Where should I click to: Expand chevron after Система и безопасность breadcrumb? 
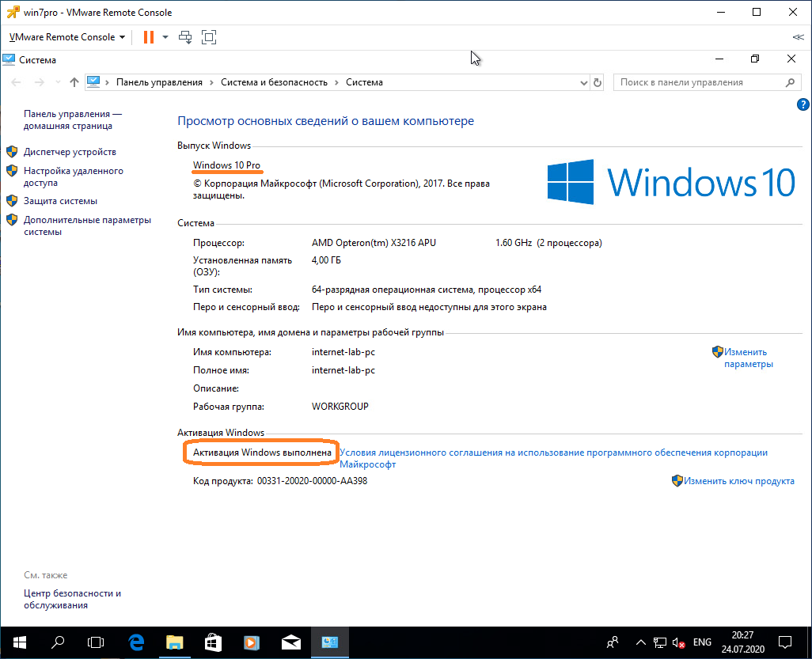click(x=336, y=82)
